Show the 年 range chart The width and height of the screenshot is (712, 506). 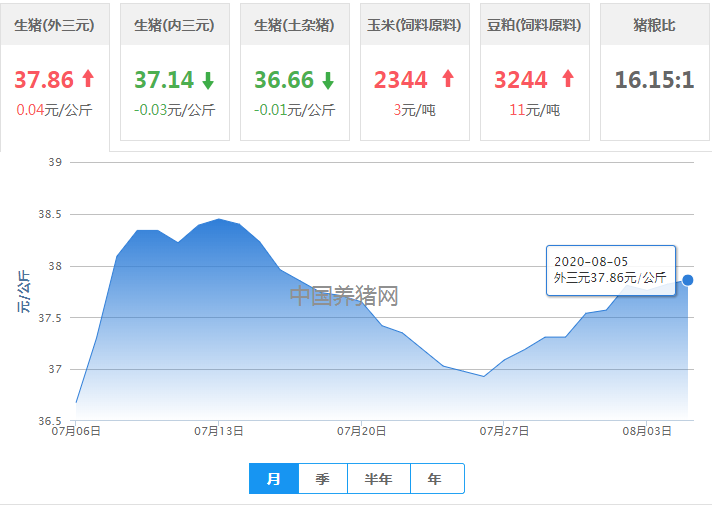(x=435, y=479)
